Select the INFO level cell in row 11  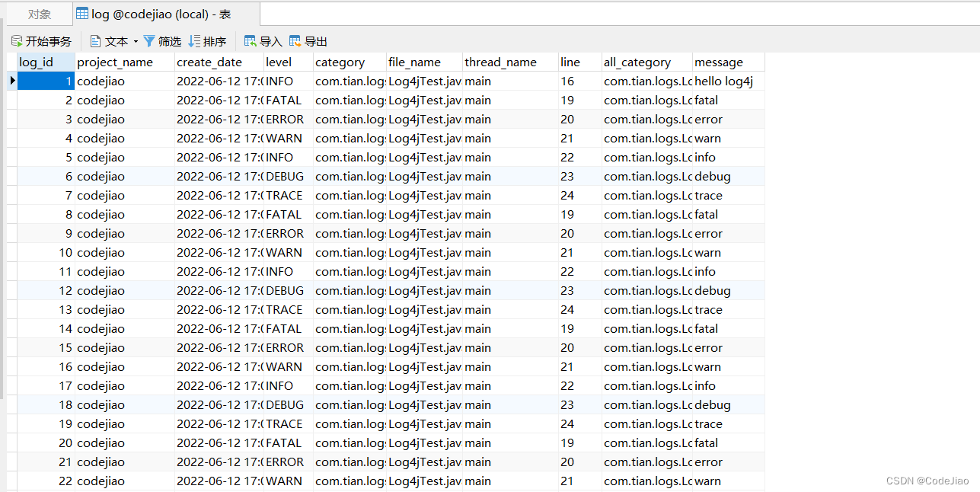pyautogui.click(x=288, y=271)
